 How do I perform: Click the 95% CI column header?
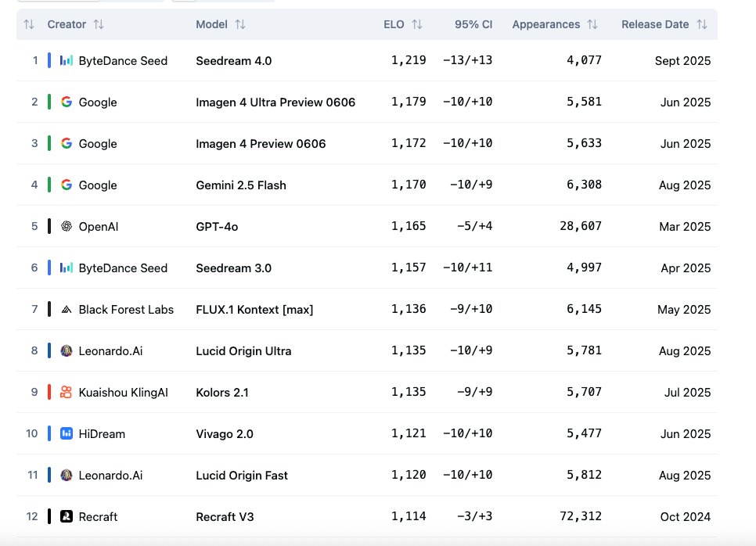pos(473,24)
